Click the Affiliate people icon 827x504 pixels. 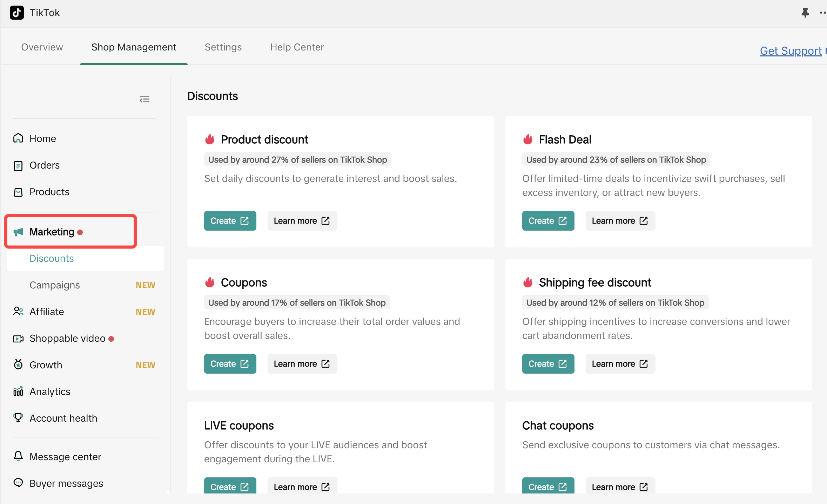coord(18,311)
